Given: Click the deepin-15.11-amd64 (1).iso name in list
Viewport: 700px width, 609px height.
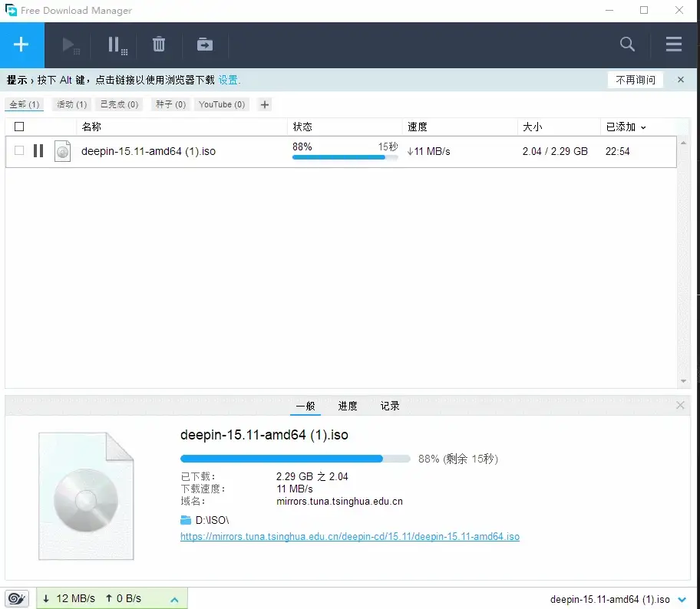Looking at the screenshot, I should coord(148,151).
